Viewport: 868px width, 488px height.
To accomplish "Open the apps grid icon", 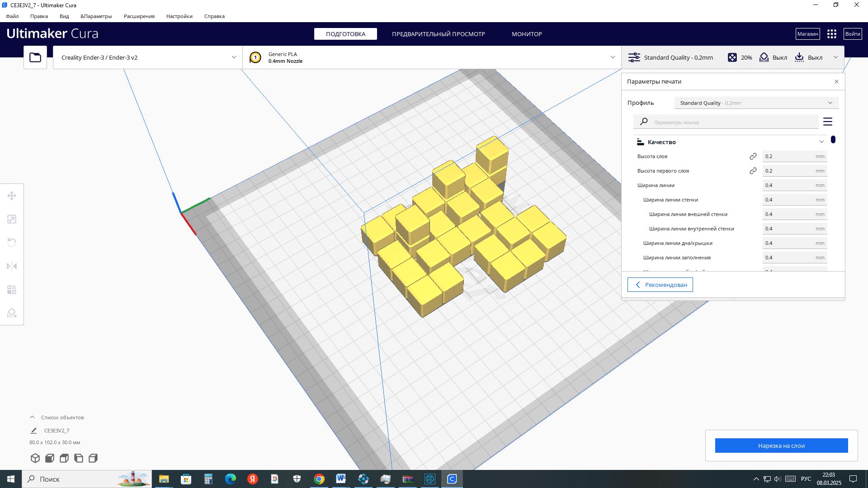I will [x=831, y=34].
